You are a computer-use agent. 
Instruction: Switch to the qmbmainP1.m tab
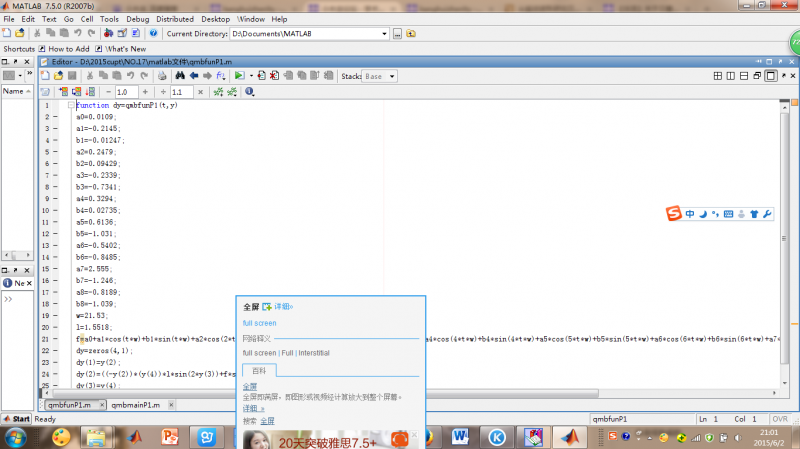pos(135,405)
